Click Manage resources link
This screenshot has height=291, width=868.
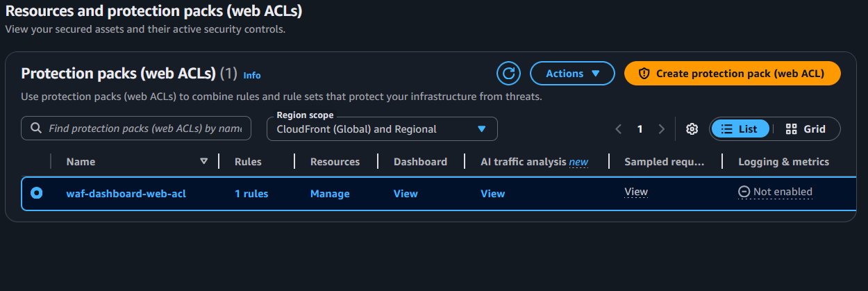pos(330,194)
